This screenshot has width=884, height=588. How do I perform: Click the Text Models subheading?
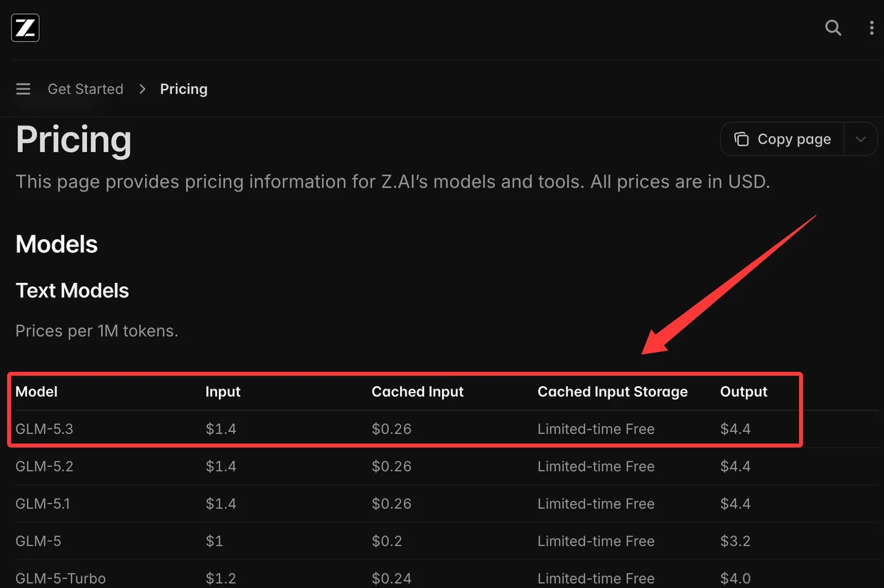click(73, 291)
